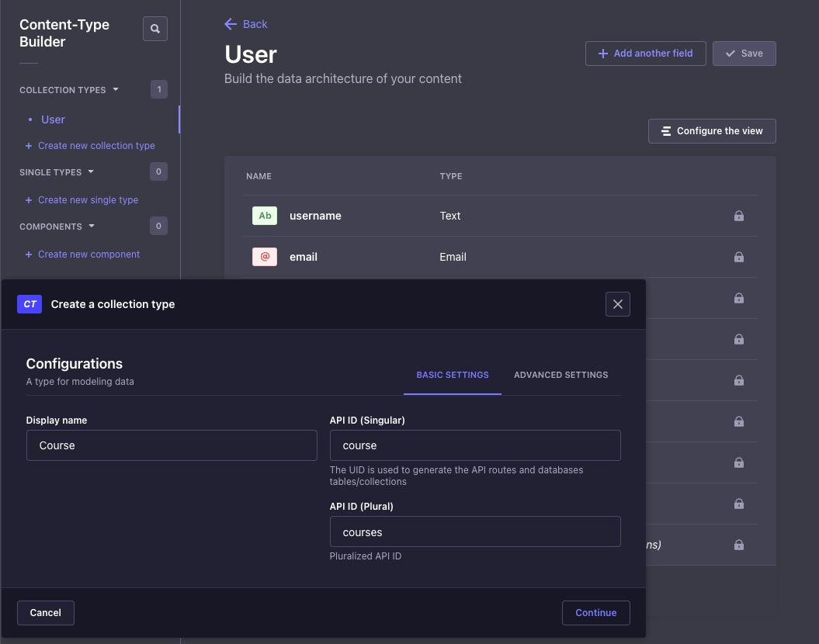Cancel the collection type creation
Viewport: 819px width, 644px height.
coord(45,612)
